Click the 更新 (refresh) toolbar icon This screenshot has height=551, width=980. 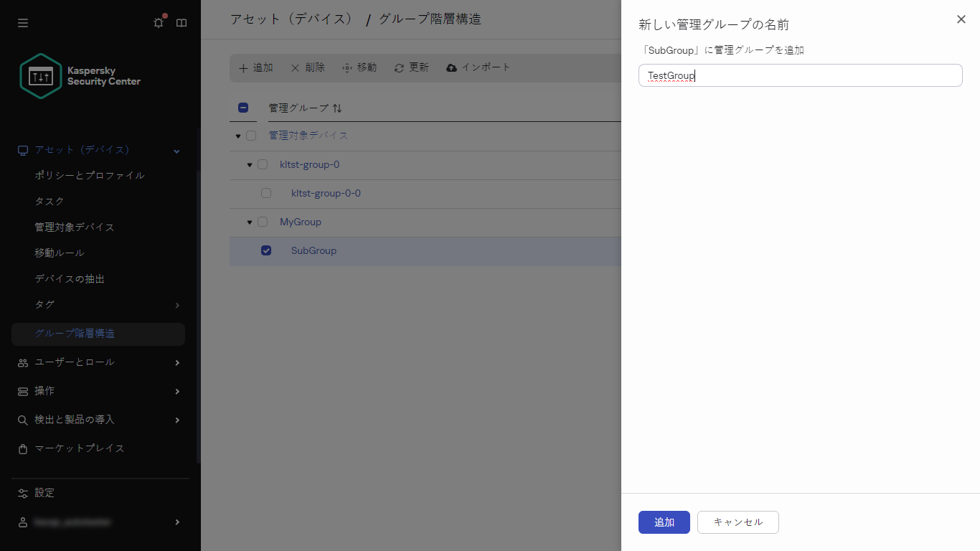coord(400,67)
